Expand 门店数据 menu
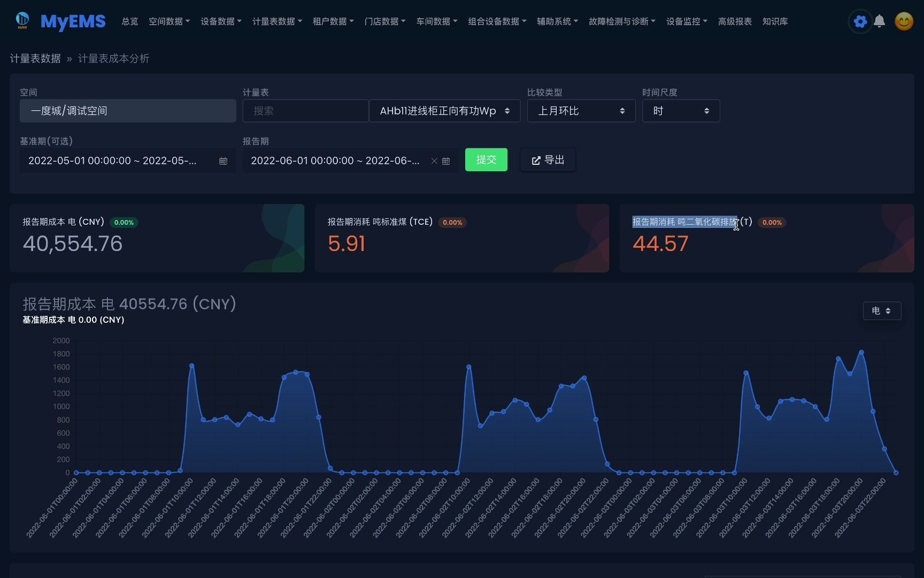924x578 pixels. pyautogui.click(x=385, y=21)
